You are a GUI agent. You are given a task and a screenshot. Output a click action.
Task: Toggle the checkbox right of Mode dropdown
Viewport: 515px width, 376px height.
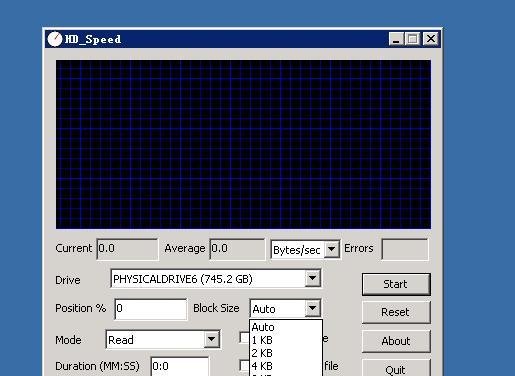coord(244,337)
